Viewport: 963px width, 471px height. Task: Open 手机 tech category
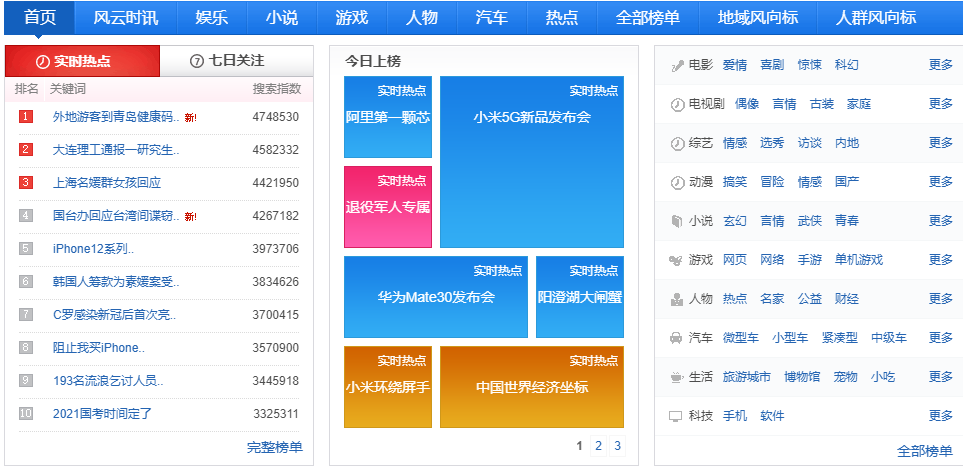click(x=735, y=416)
